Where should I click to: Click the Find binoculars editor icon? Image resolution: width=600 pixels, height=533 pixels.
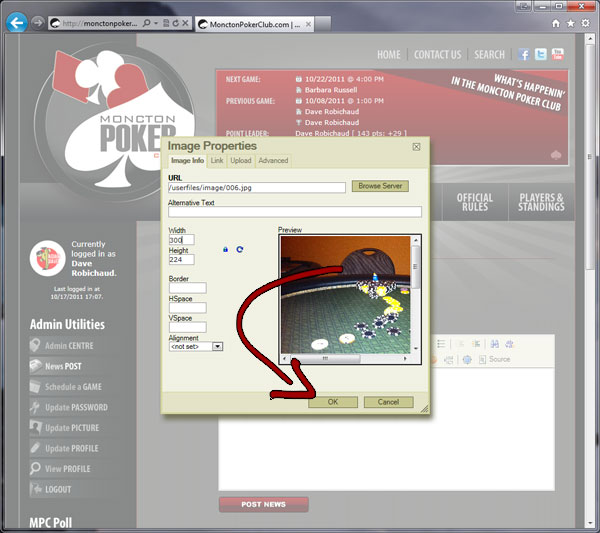click(x=494, y=344)
